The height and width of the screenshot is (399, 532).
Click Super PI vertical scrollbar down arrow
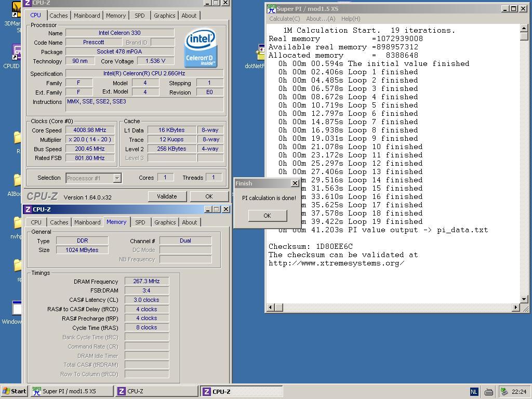click(524, 299)
